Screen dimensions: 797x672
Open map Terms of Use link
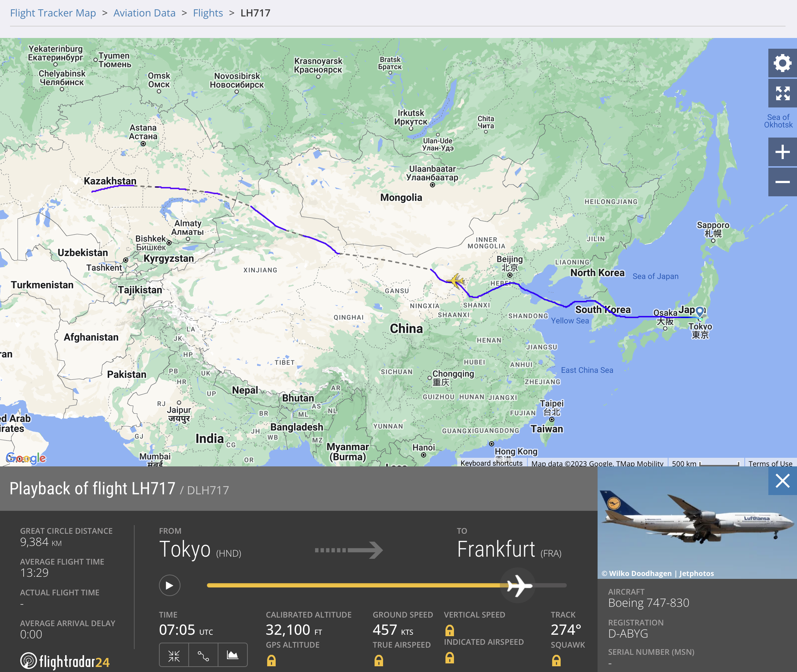tap(770, 463)
